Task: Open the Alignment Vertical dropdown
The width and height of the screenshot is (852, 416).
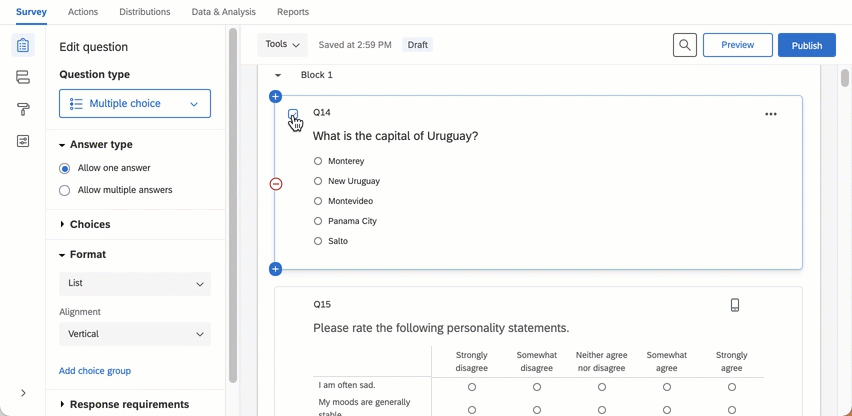Action: pos(135,334)
